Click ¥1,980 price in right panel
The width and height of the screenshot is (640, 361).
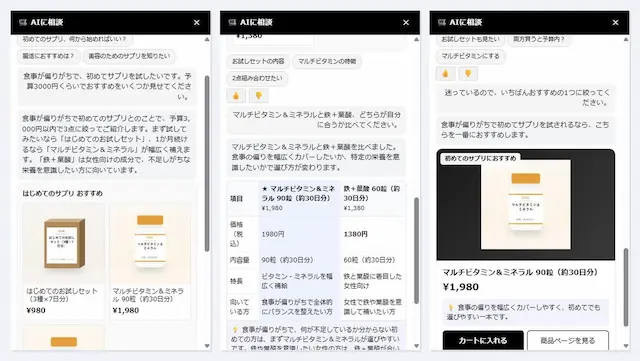pos(461,287)
